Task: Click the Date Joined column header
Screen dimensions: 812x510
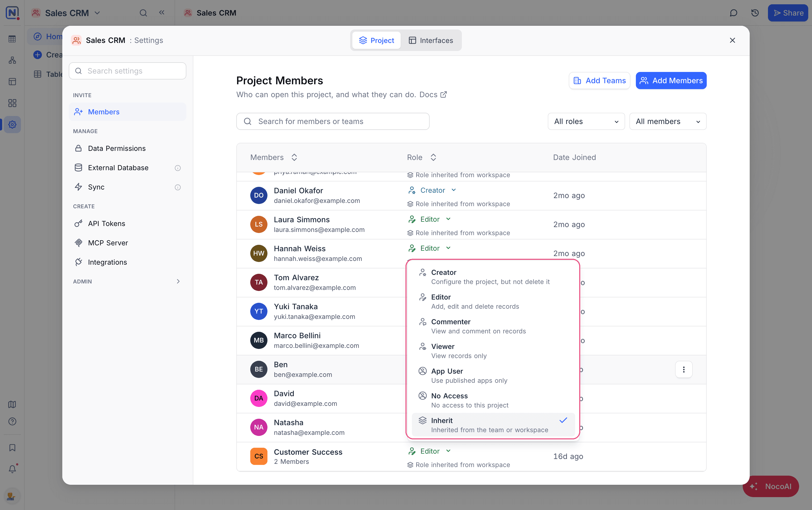Action: pyautogui.click(x=574, y=157)
